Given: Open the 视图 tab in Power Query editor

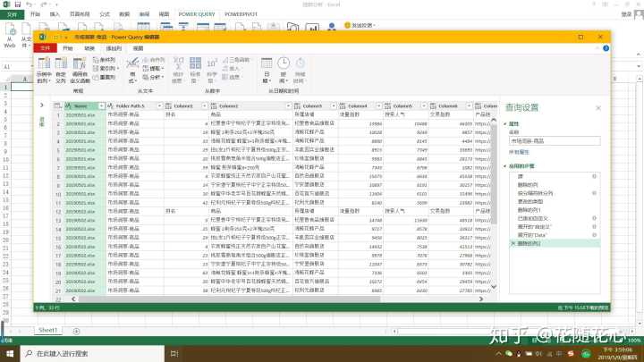Looking at the screenshot, I should click(x=139, y=48).
